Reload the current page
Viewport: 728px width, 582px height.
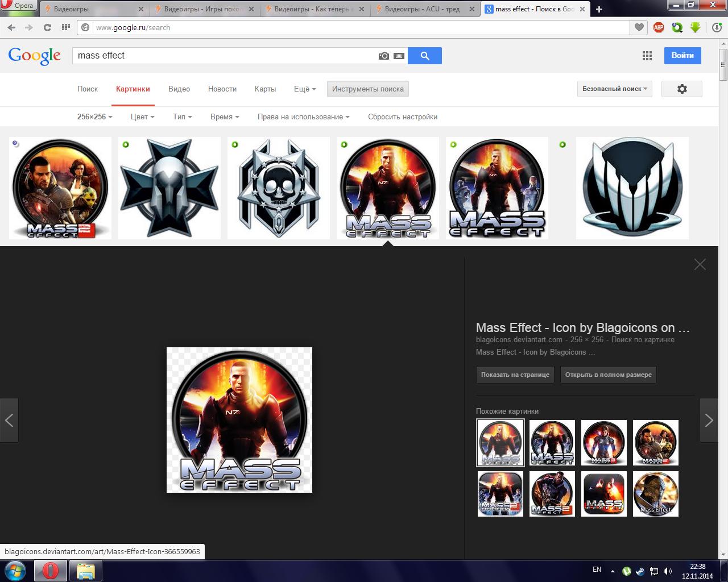47,27
